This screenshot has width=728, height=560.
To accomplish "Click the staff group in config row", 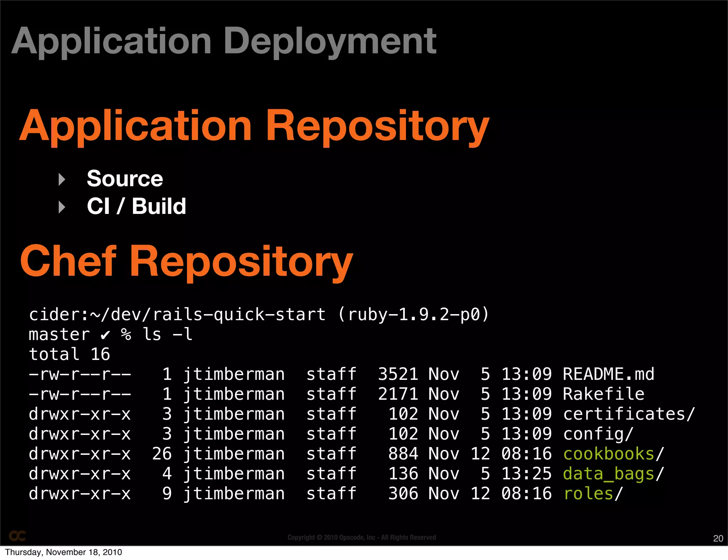I will click(x=332, y=434).
